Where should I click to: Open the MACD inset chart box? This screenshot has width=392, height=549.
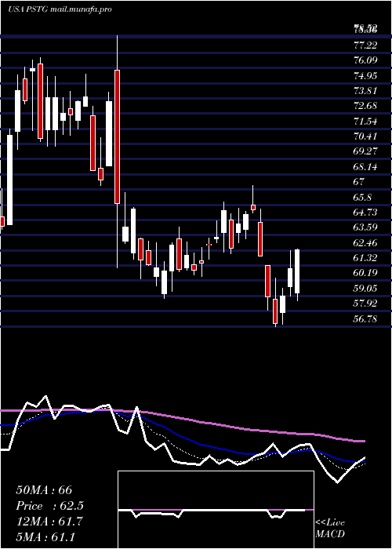click(x=216, y=510)
